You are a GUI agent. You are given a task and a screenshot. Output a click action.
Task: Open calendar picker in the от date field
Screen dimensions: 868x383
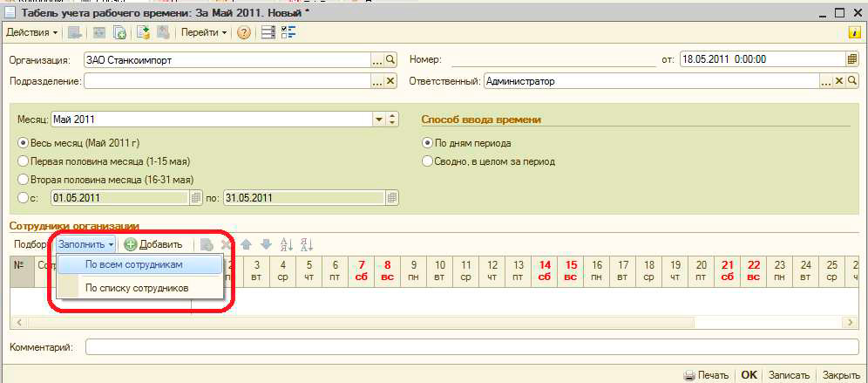point(852,60)
